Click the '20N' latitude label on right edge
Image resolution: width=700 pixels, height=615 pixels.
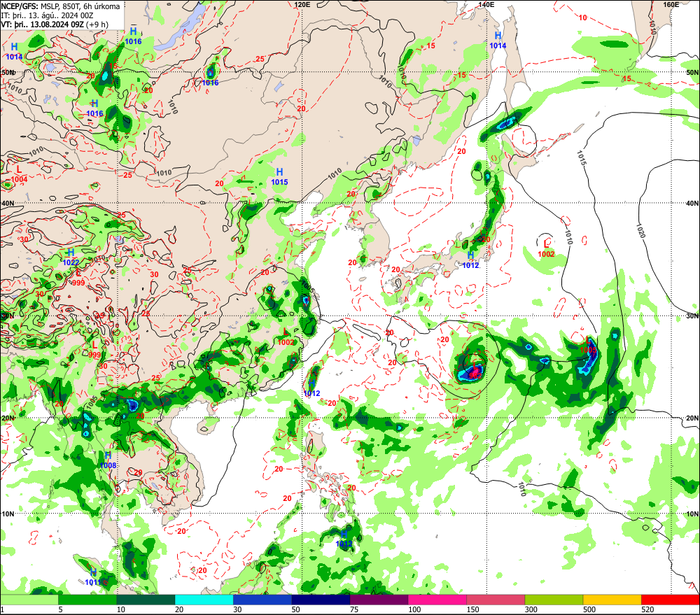[x=692, y=418]
